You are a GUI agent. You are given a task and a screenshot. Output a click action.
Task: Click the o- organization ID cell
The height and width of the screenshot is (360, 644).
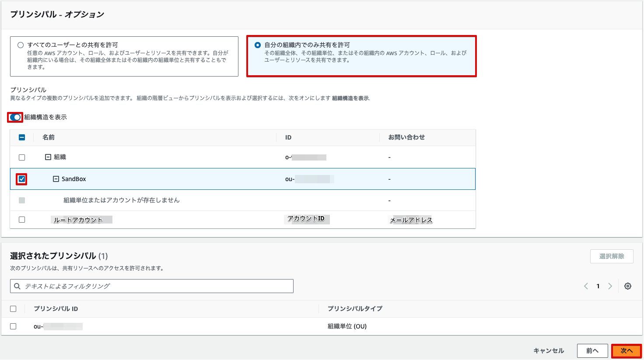click(306, 157)
